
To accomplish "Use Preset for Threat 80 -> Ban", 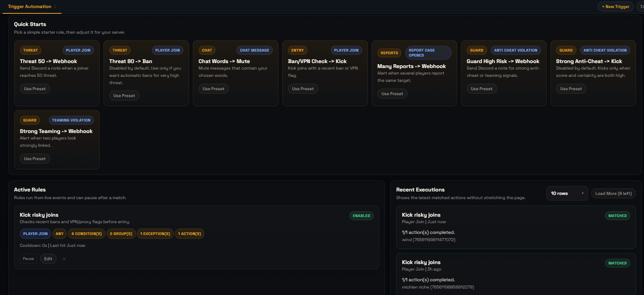I will point(124,96).
